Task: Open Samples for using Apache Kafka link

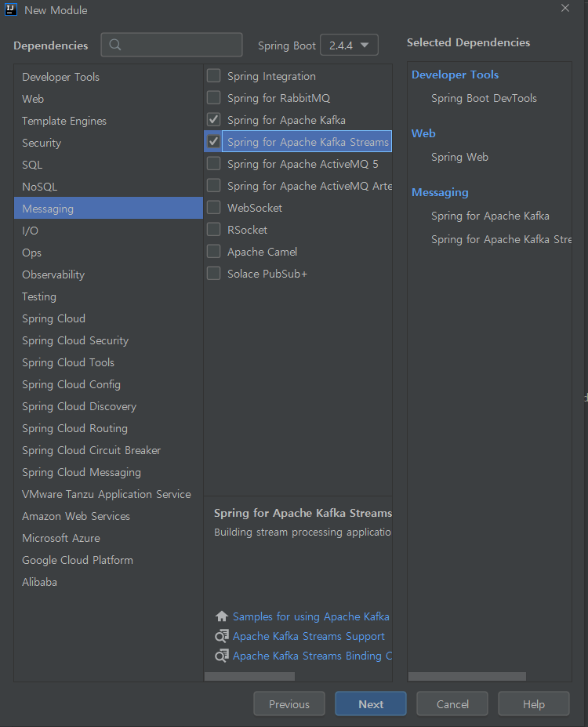Action: point(311,616)
